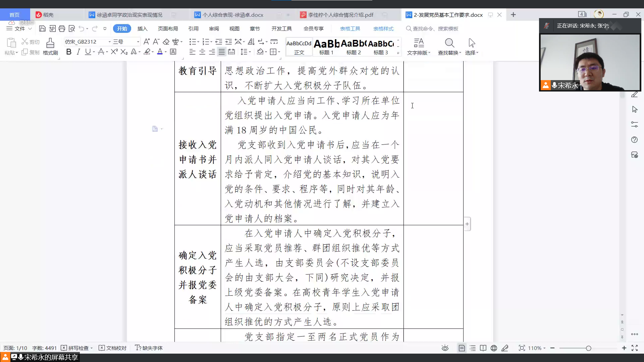
Task: Toggle the character shading icon
Action: 173,52
